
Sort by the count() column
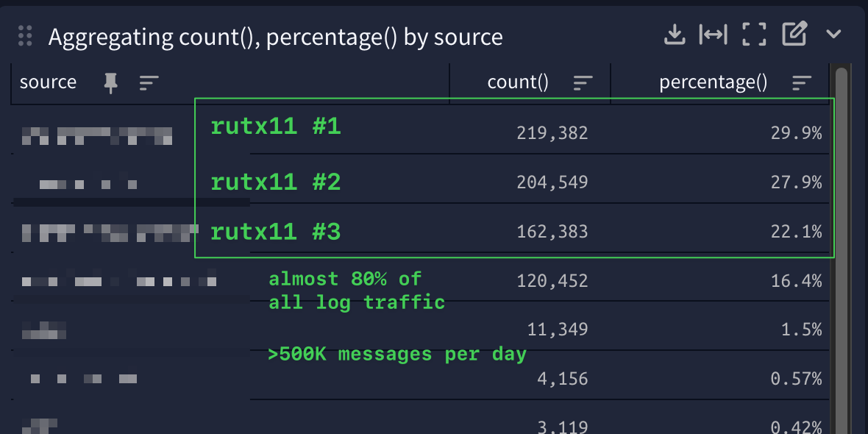583,83
